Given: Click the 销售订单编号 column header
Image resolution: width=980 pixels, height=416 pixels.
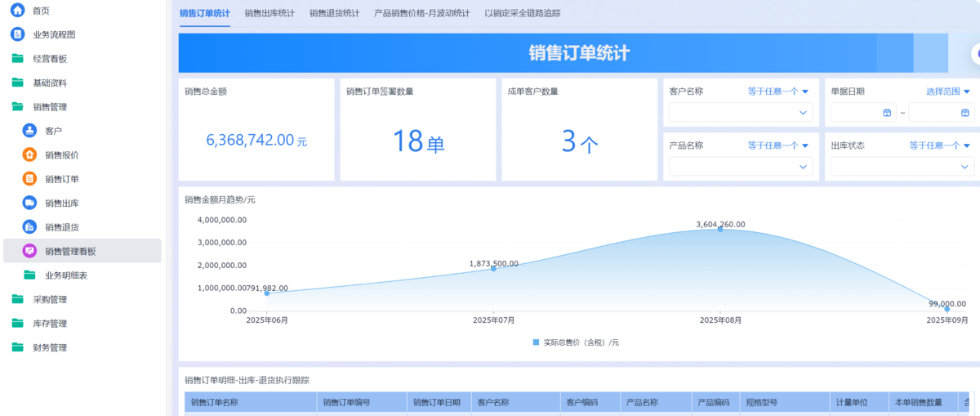Looking at the screenshot, I should pyautogui.click(x=347, y=402).
